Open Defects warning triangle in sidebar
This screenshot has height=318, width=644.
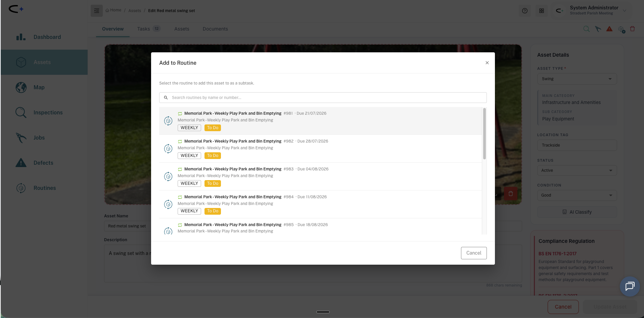21,163
